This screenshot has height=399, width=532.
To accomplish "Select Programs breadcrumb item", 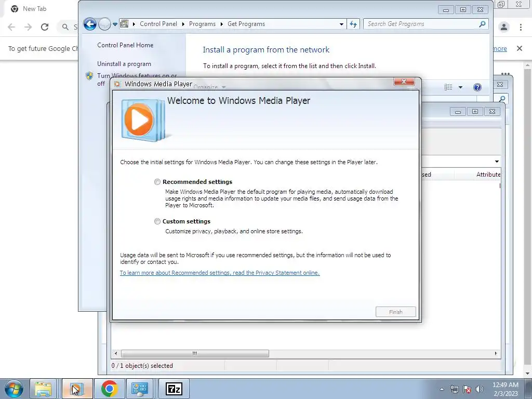I will click(202, 24).
